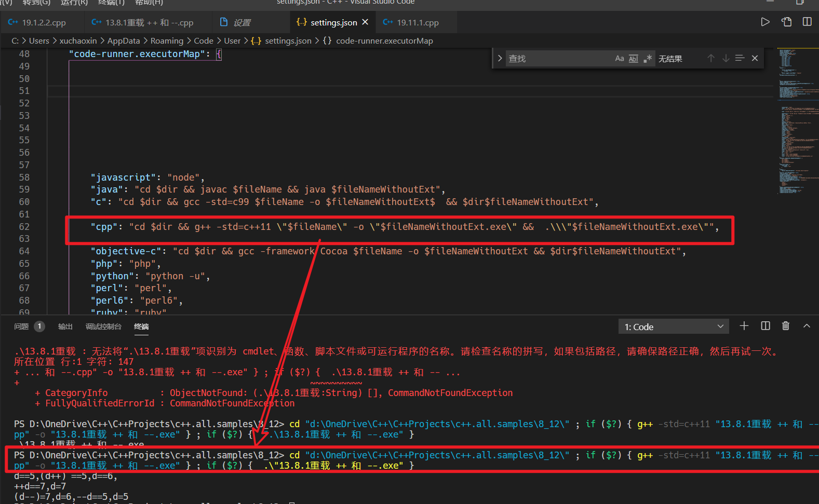This screenshot has width=819, height=504.
Task: Click the User breadcrumb folder segment
Action: coord(232,40)
